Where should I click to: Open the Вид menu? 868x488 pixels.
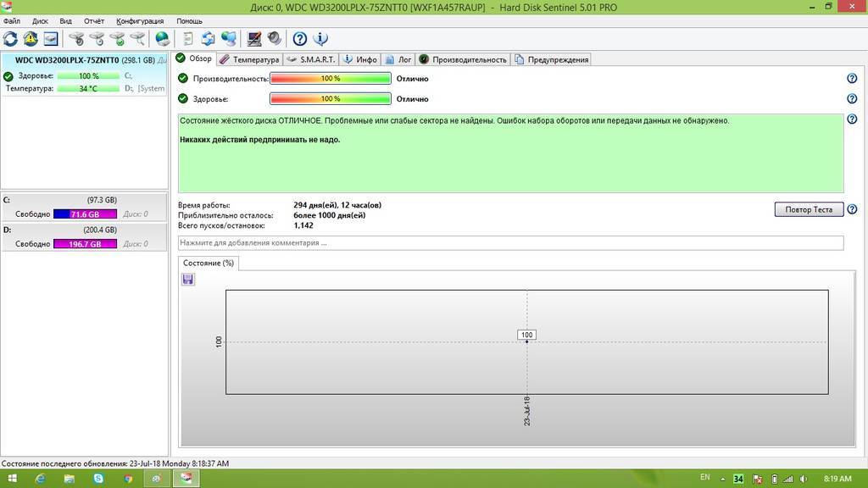tap(65, 21)
